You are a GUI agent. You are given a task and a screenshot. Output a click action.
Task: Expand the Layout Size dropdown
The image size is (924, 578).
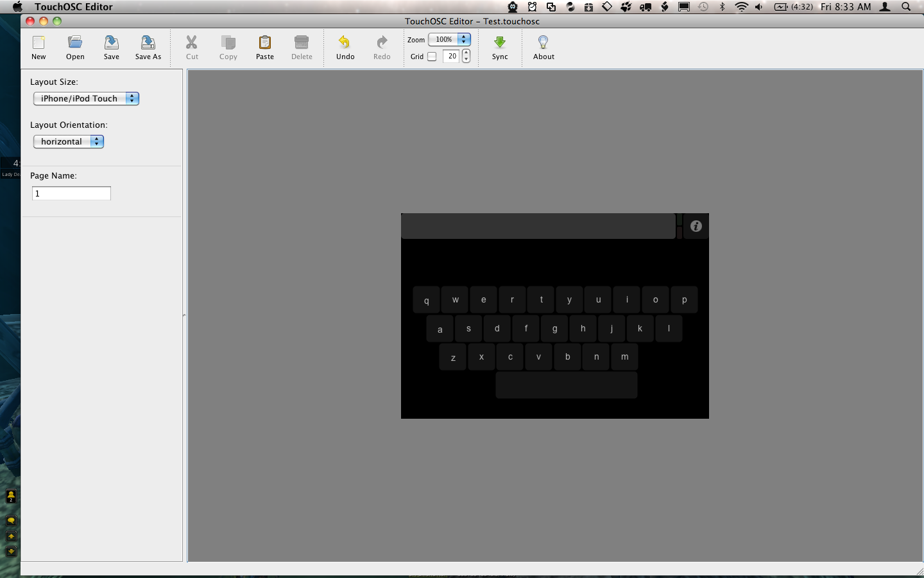coord(86,98)
